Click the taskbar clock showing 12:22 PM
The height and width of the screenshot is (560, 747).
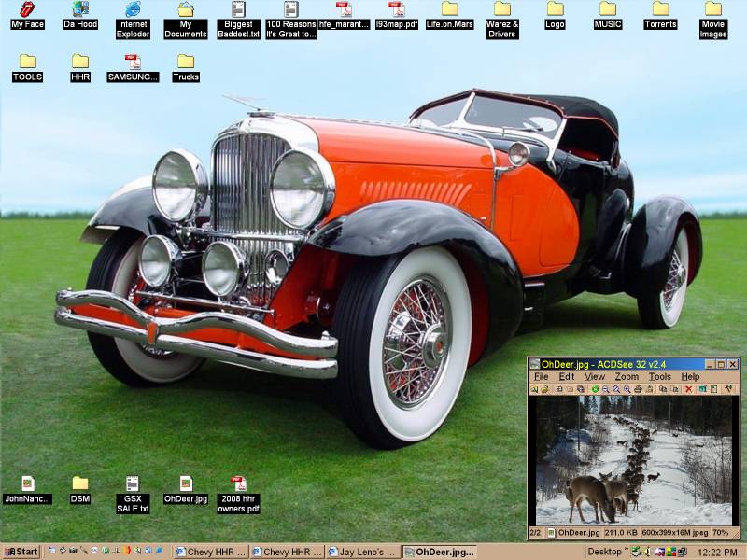tap(717, 552)
